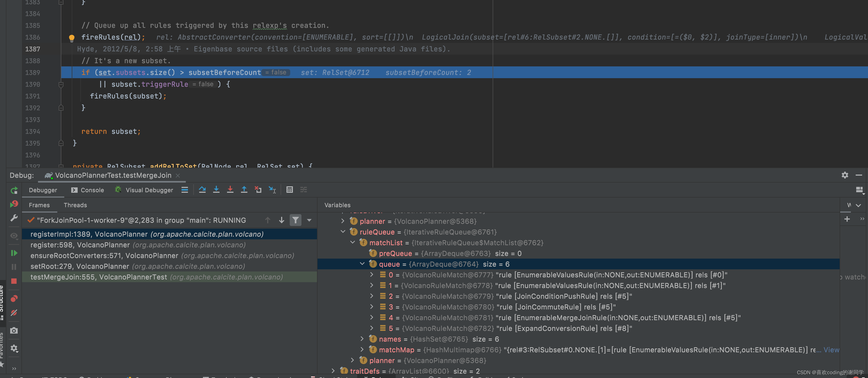Click the View link for matchMap

point(831,350)
